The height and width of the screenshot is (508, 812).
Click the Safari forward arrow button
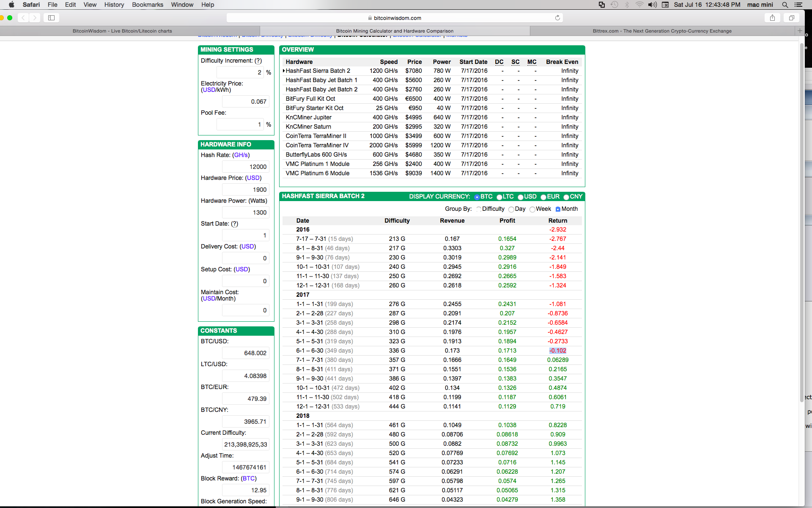pos(35,18)
